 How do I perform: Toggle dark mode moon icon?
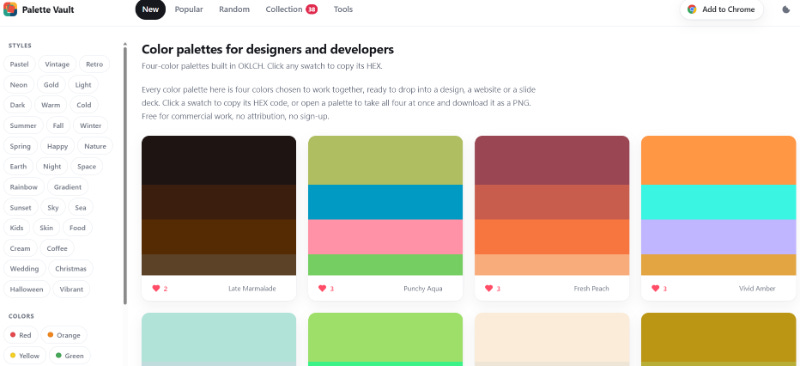click(786, 9)
